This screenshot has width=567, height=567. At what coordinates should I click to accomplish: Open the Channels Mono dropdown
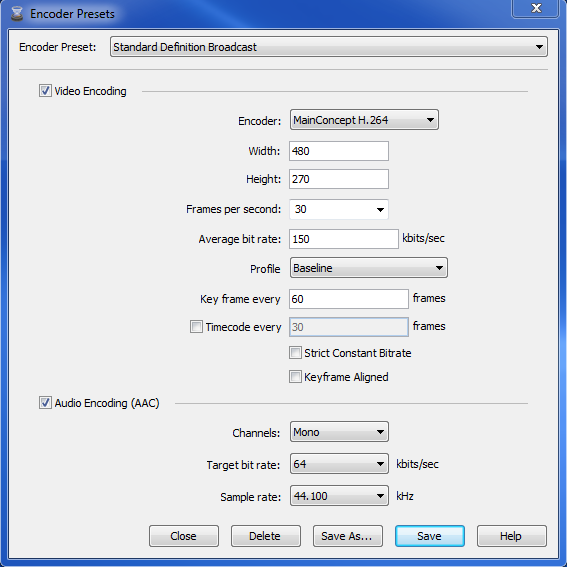(339, 432)
